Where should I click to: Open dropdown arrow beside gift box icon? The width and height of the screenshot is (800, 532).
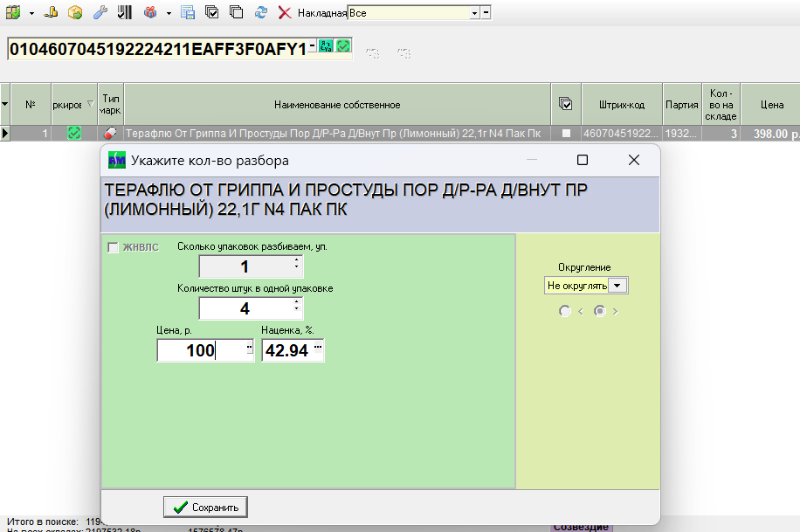[x=169, y=13]
